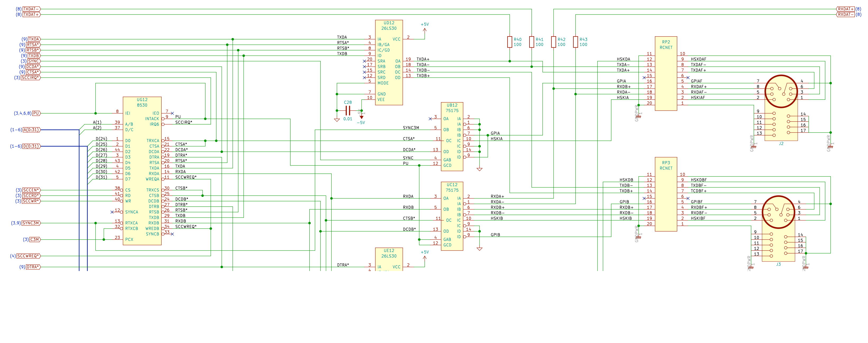This screenshot has height=343, width=868.
Task: Click the no-connect marker on UG12 SYNCB pin
Action: (x=172, y=234)
